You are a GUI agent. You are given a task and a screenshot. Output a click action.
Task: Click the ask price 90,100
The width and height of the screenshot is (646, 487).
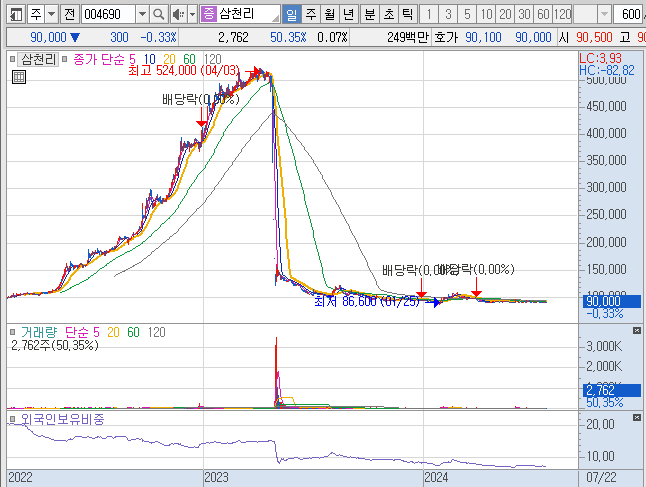coord(483,37)
